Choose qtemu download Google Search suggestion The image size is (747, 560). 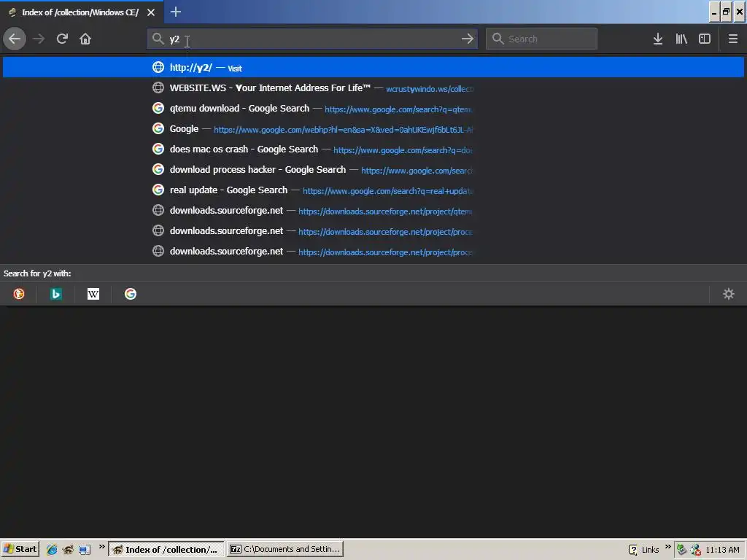pyautogui.click(x=373, y=108)
